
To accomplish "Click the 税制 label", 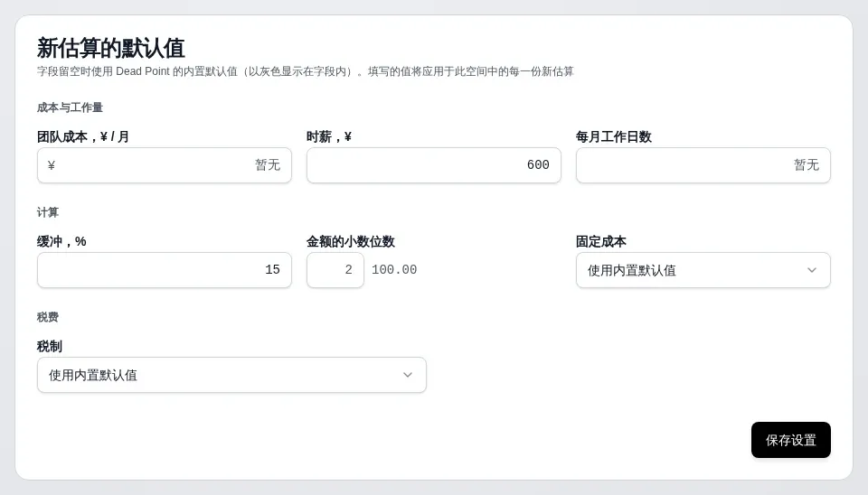I will pos(49,346).
